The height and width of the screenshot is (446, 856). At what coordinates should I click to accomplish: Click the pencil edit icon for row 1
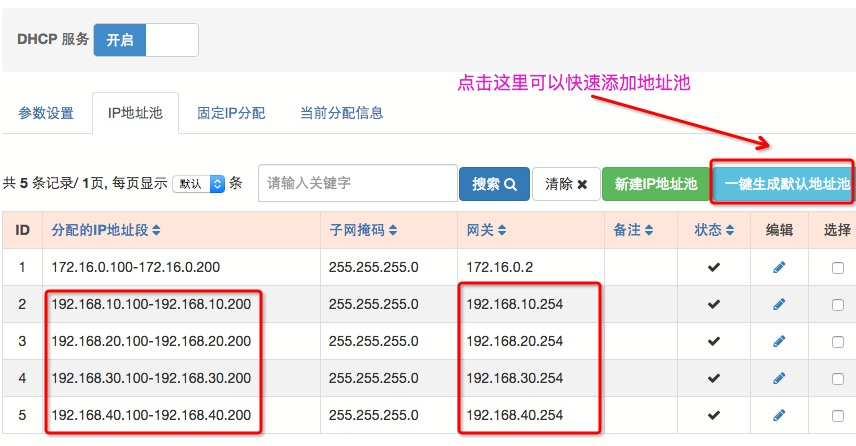(x=779, y=267)
